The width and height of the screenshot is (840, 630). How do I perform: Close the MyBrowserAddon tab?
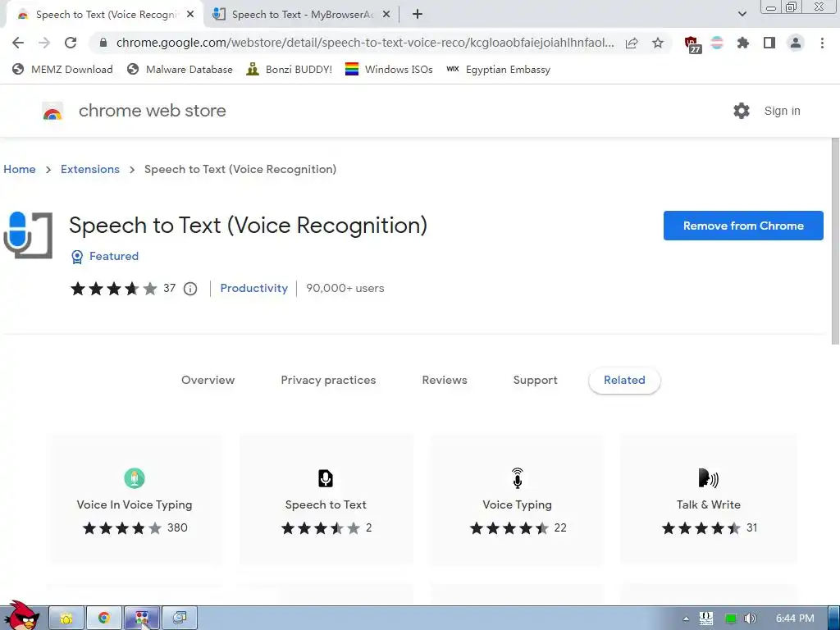click(x=386, y=15)
